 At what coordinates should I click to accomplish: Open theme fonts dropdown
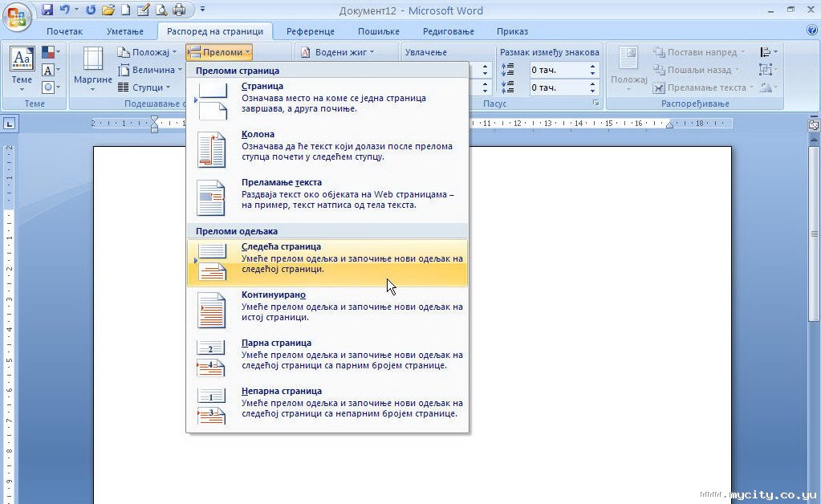coord(51,70)
